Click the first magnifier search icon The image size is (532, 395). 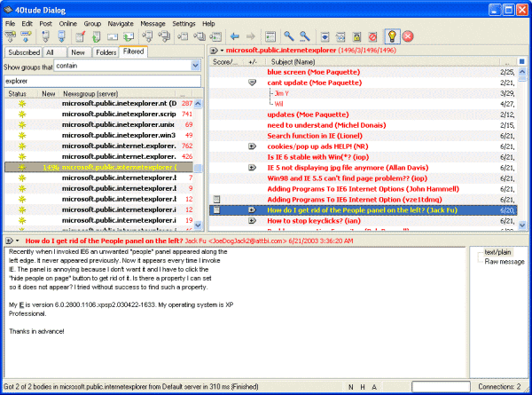coord(287,36)
